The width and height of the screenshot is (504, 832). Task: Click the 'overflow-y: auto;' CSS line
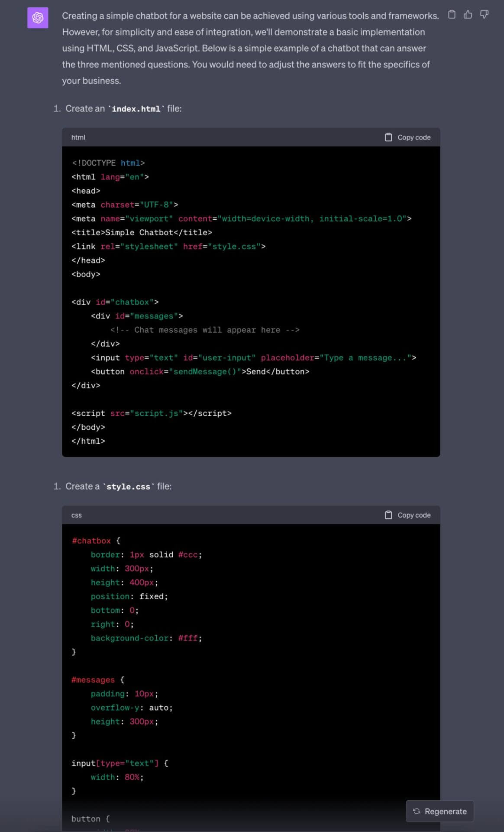pyautogui.click(x=132, y=708)
